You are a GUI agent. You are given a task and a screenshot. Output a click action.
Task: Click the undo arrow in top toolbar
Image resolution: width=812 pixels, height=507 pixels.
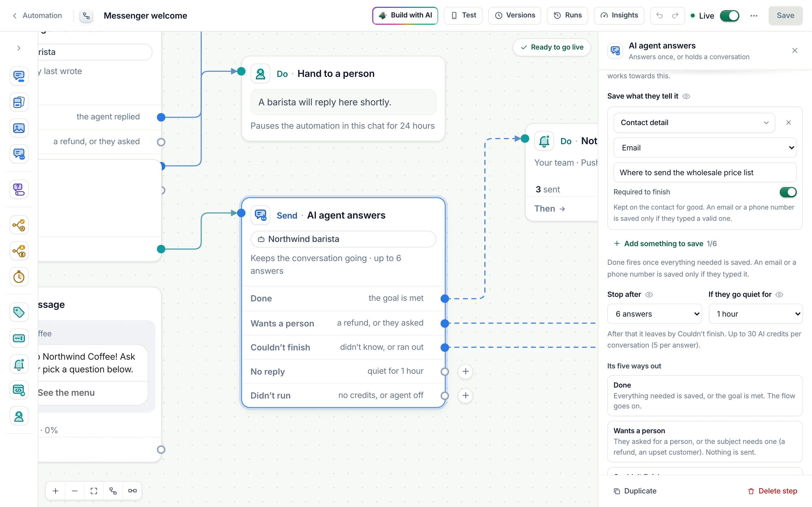point(659,15)
